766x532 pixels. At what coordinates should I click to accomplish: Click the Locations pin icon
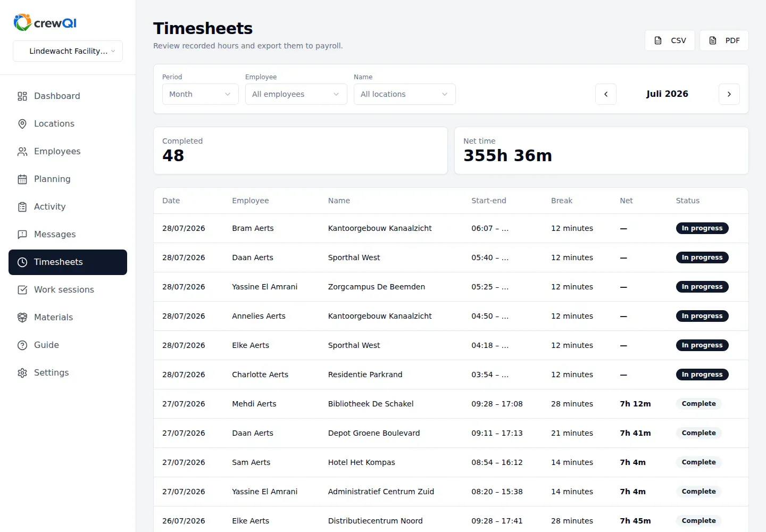pos(22,124)
